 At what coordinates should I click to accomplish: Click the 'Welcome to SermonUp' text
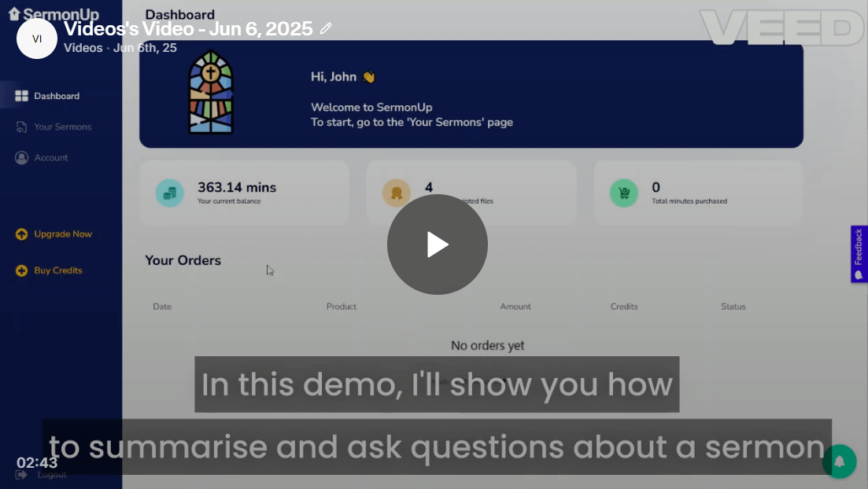pyautogui.click(x=371, y=108)
